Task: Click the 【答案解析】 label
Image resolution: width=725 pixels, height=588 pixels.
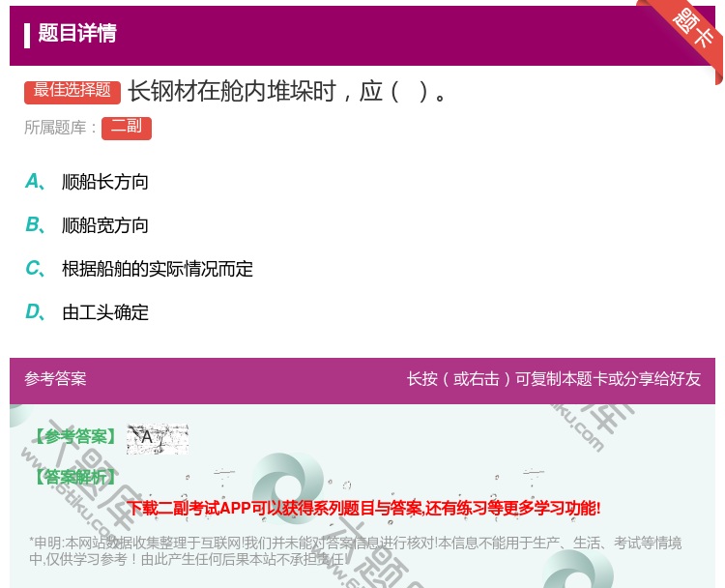Action: point(76,477)
